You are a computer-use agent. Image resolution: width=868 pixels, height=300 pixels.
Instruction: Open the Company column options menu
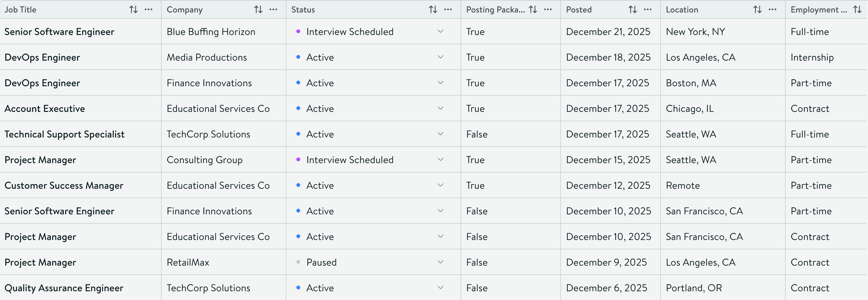[x=273, y=9]
